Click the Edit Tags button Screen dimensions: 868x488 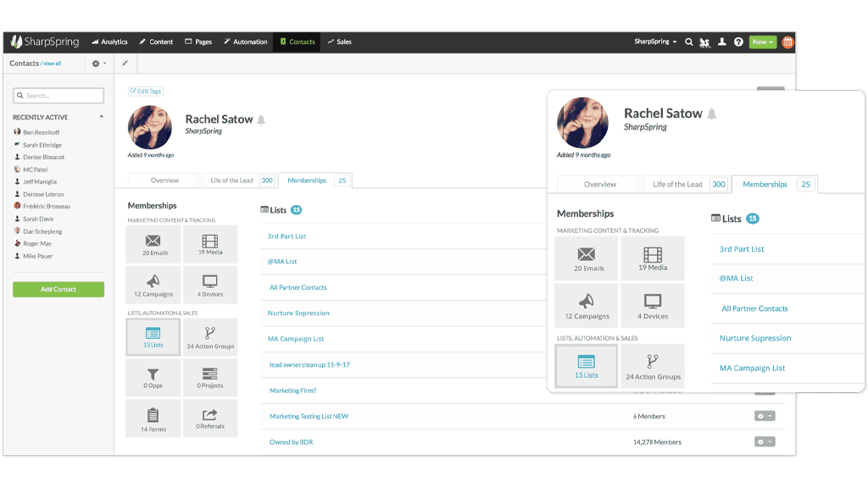[146, 91]
